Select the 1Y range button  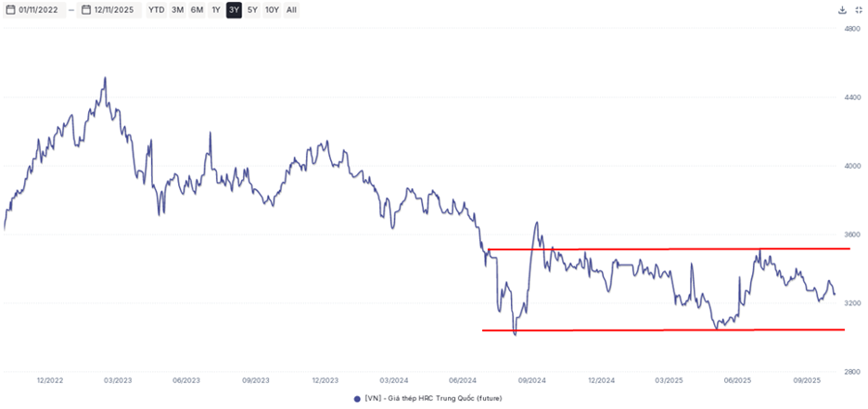click(x=216, y=10)
